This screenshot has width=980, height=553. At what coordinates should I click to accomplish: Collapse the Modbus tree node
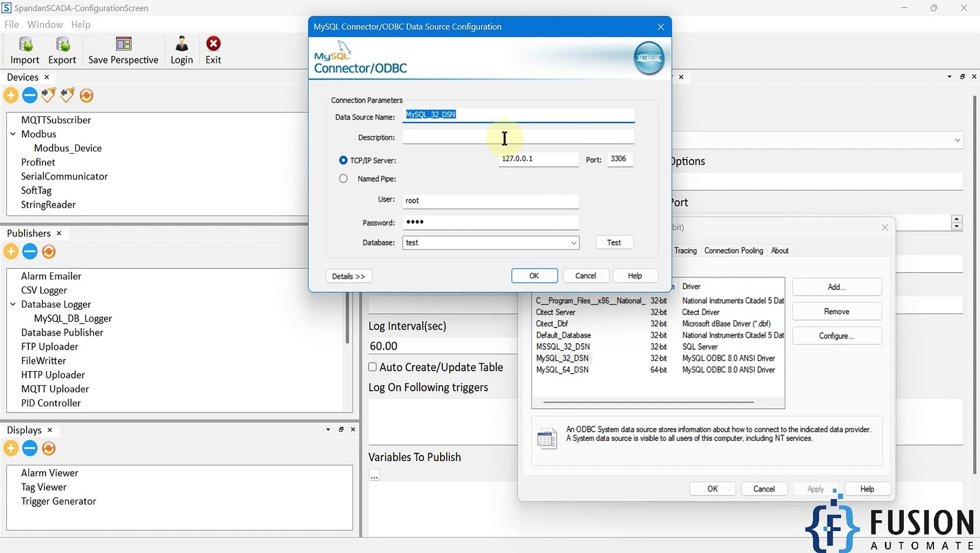pyautogui.click(x=13, y=134)
